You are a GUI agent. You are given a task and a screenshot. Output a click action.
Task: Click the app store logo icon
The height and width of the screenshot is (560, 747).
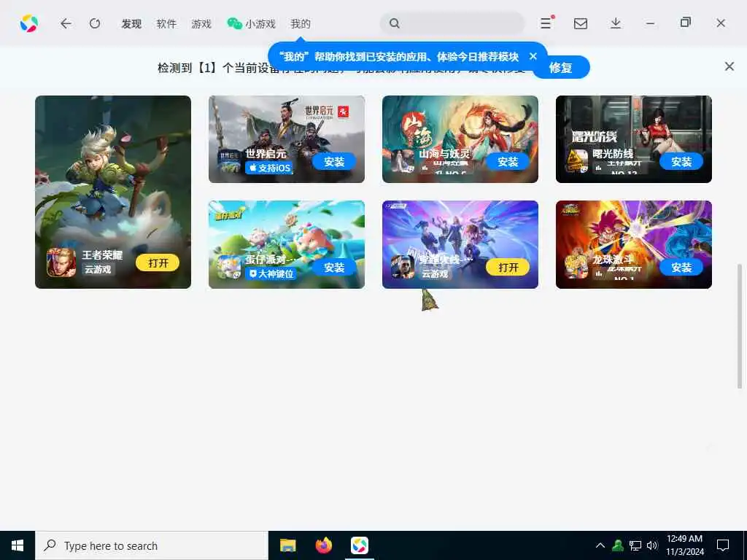[29, 23]
